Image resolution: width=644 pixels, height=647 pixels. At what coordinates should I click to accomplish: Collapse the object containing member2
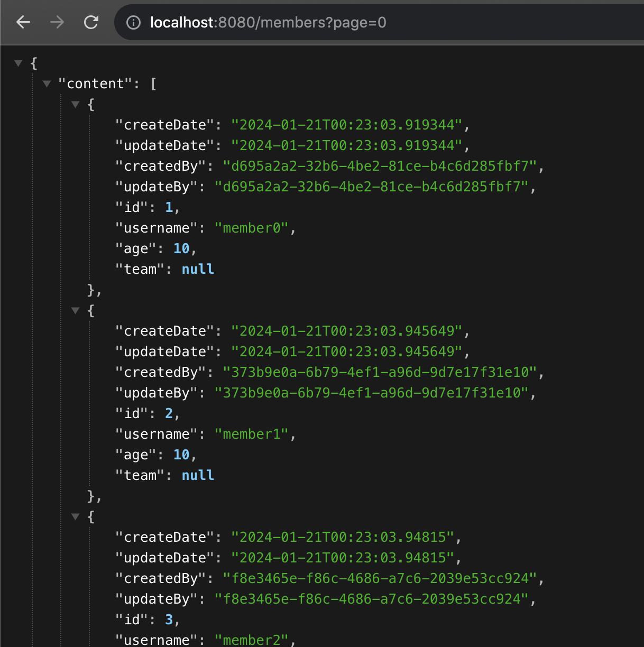76,516
